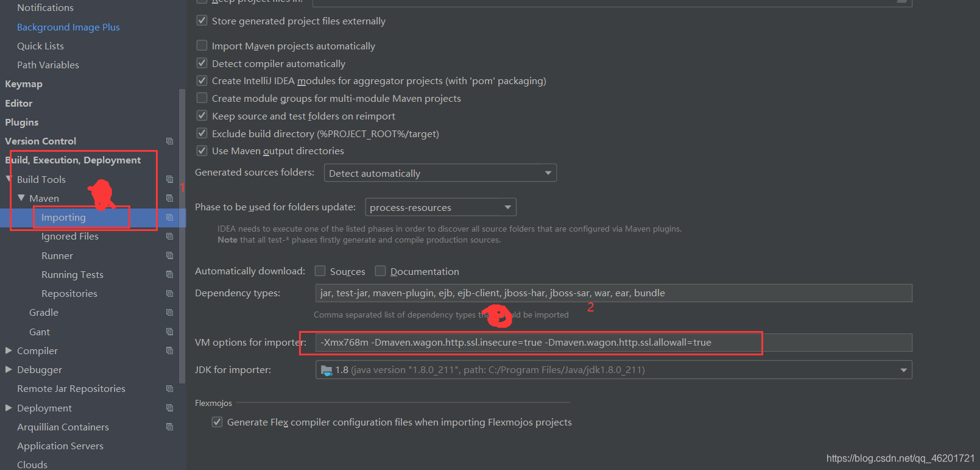The image size is (980, 470).
Task: Open Background Image Plus settings
Action: [x=68, y=27]
